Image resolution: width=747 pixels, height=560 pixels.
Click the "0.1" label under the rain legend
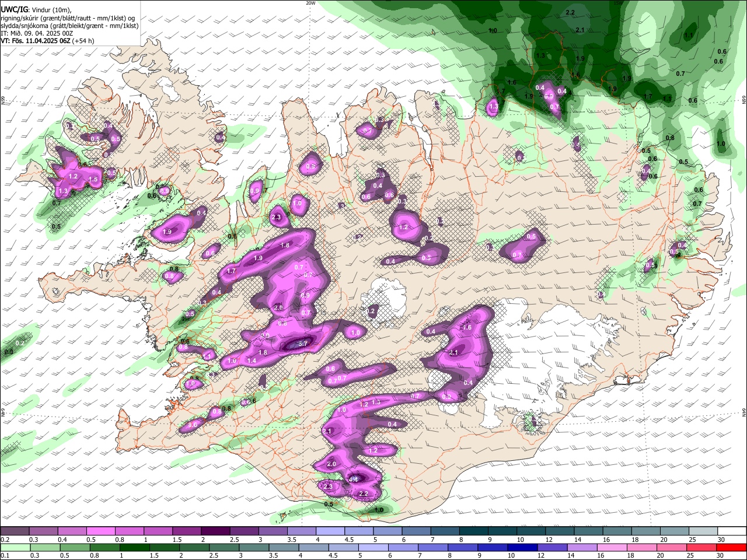coord(4,556)
